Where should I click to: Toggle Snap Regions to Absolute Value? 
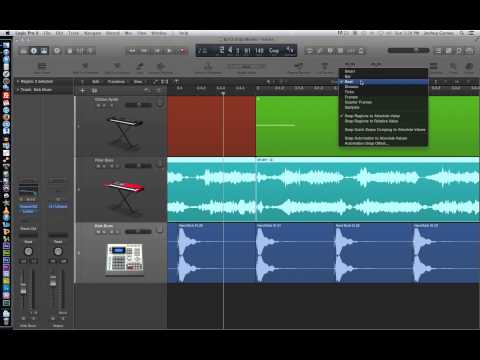click(383, 116)
